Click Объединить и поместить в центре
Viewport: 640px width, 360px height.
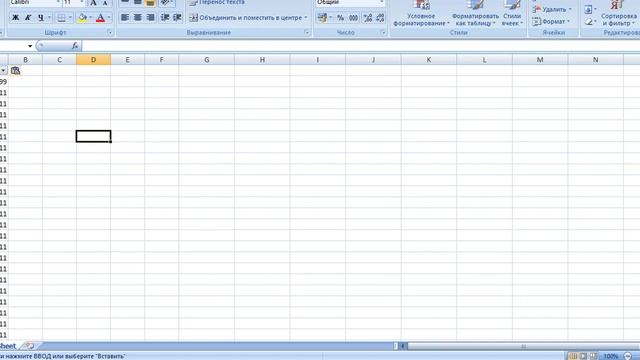point(245,18)
